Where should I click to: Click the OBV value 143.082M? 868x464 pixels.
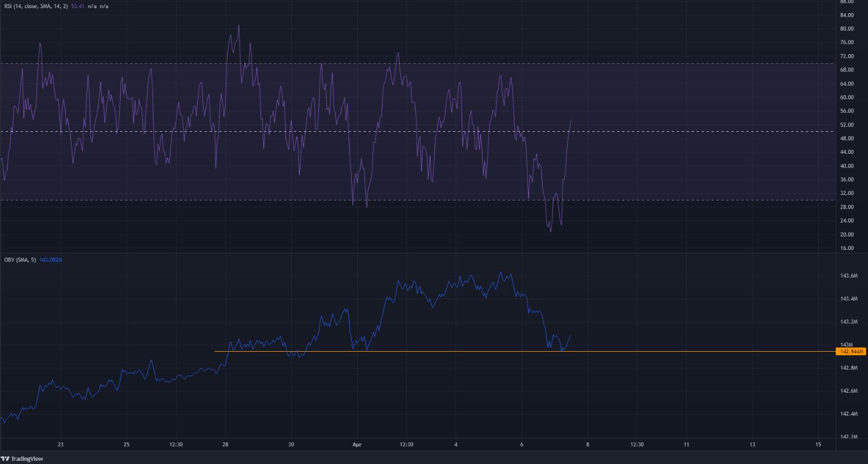51,260
